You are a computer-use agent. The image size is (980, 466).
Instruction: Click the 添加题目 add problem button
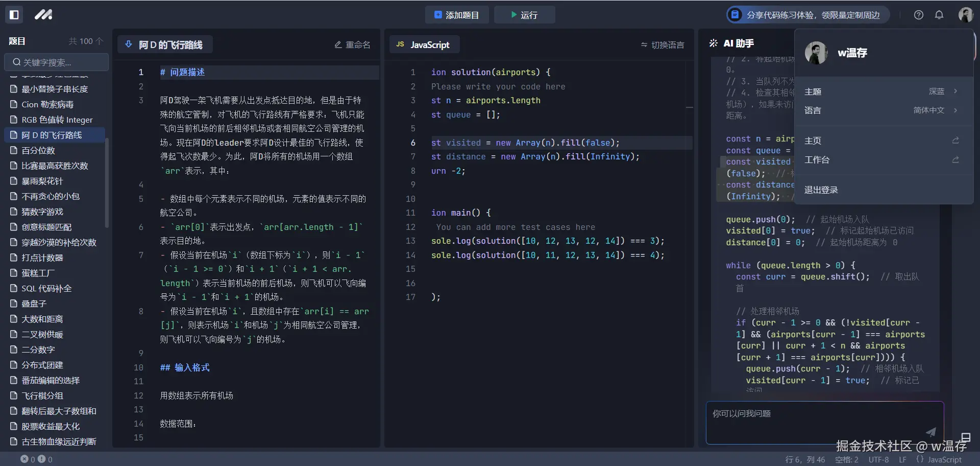point(457,15)
